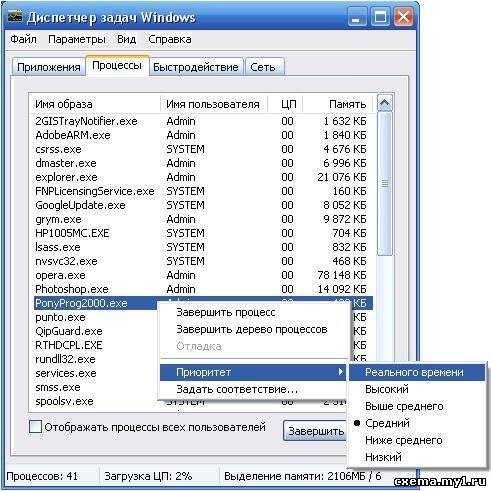Sort by Имя пользователя column header

[213, 104]
